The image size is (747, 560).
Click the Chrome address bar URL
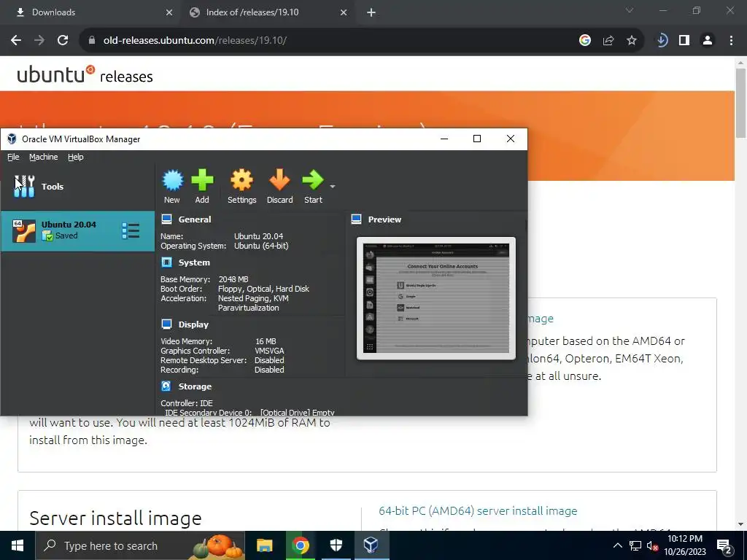pyautogui.click(x=195, y=41)
